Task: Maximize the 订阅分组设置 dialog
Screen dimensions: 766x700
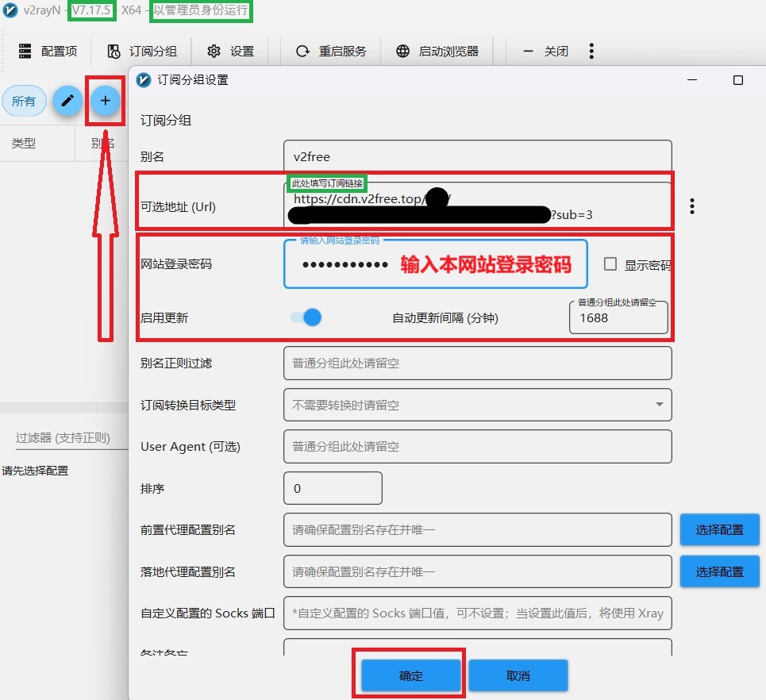Action: point(737,79)
